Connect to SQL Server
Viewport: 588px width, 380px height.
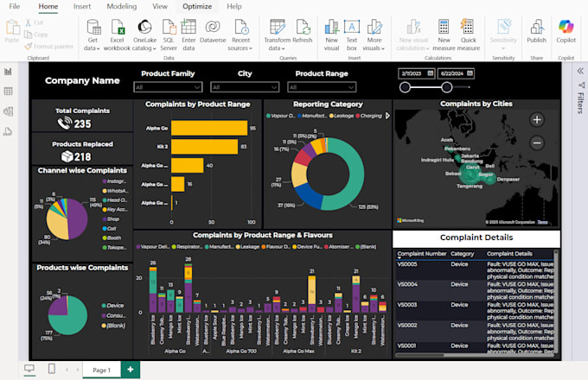[169, 35]
